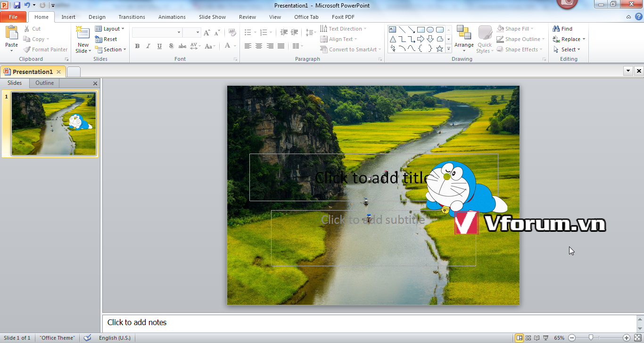Click the Paste clipboard icon
This screenshot has height=343, width=644.
(x=11, y=33)
